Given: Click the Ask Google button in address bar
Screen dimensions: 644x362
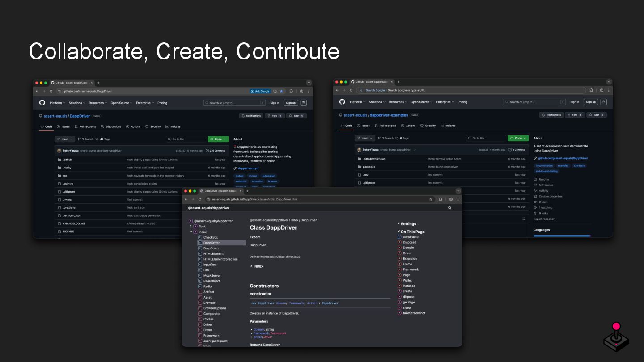Looking at the screenshot, I should point(260,91).
